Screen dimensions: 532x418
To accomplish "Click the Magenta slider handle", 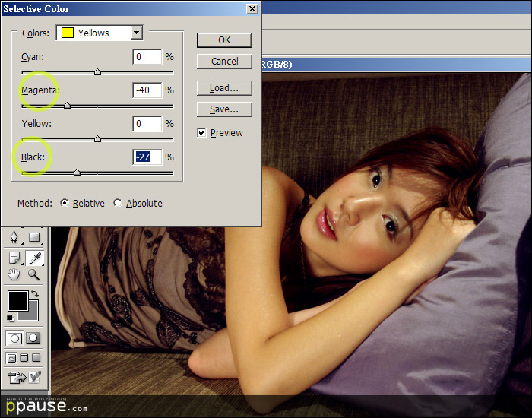I will point(67,106).
